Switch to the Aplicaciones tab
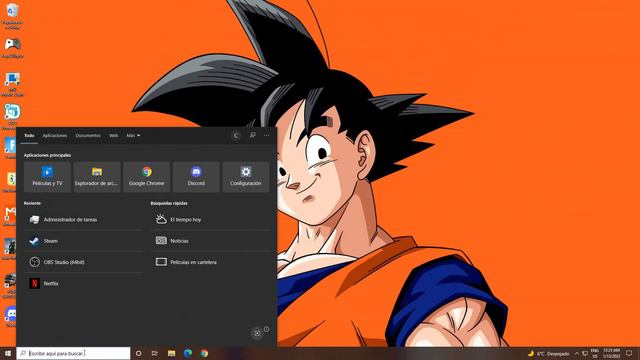This screenshot has height=360, width=640. click(55, 136)
